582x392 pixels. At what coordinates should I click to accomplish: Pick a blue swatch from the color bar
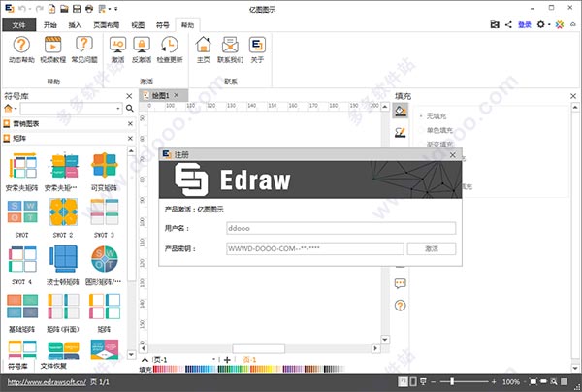(196, 369)
